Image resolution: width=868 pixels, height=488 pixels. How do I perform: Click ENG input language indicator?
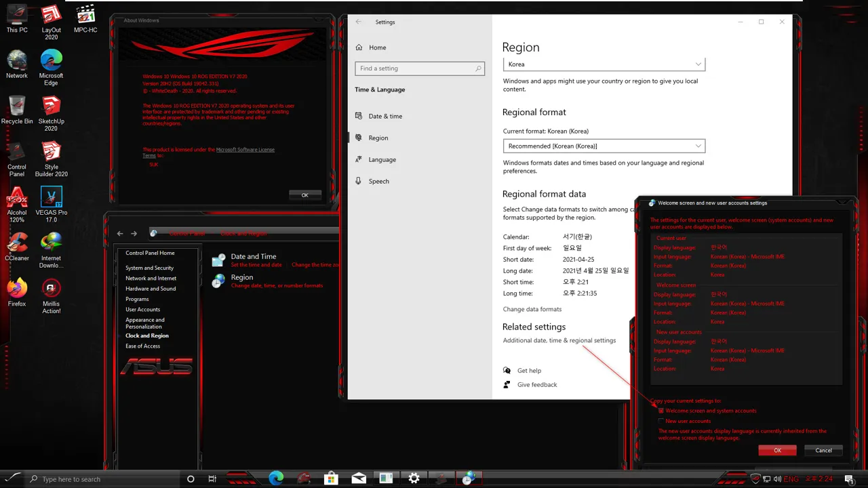tap(791, 479)
